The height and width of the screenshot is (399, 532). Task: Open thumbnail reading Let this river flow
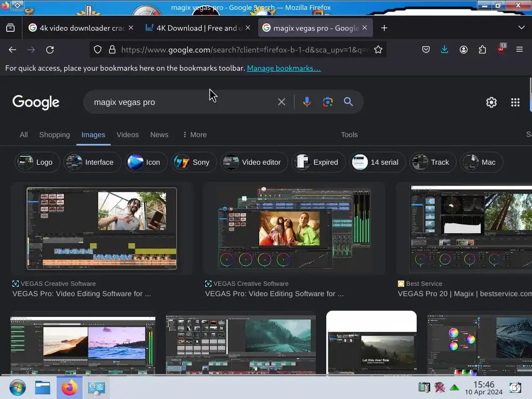point(371,343)
